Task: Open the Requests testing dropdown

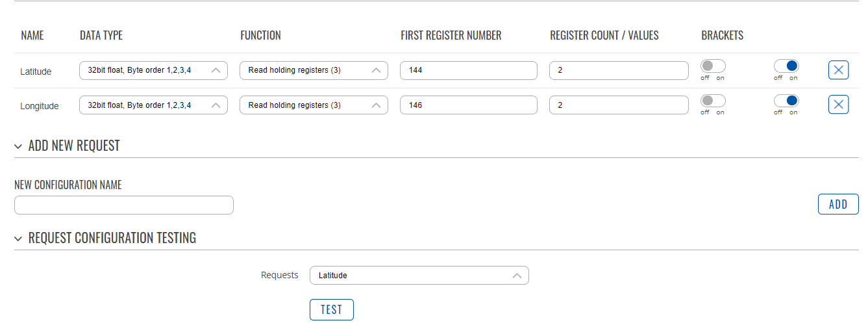Action: coord(419,276)
